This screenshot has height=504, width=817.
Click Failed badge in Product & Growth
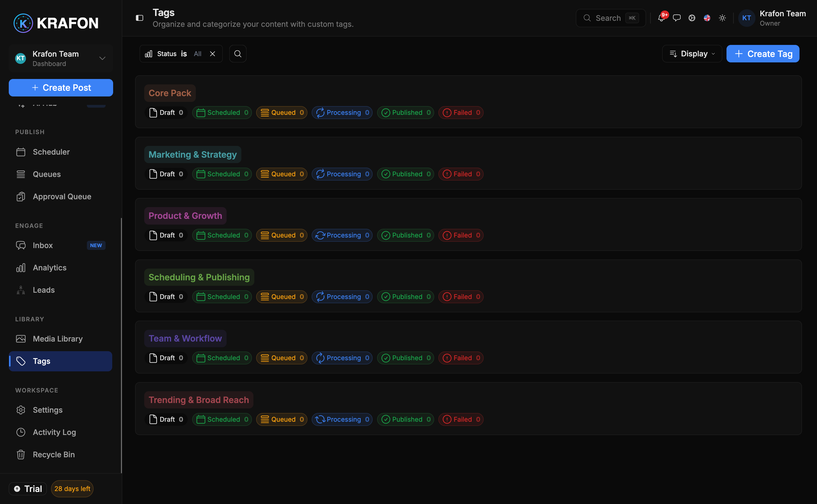point(461,235)
